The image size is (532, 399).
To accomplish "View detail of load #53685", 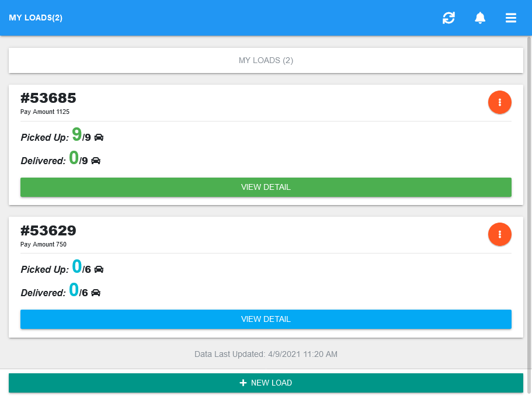I will tap(266, 188).
